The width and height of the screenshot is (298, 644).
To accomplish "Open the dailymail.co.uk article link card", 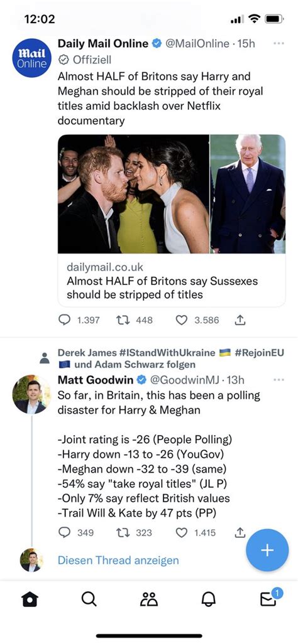I will tap(172, 220).
